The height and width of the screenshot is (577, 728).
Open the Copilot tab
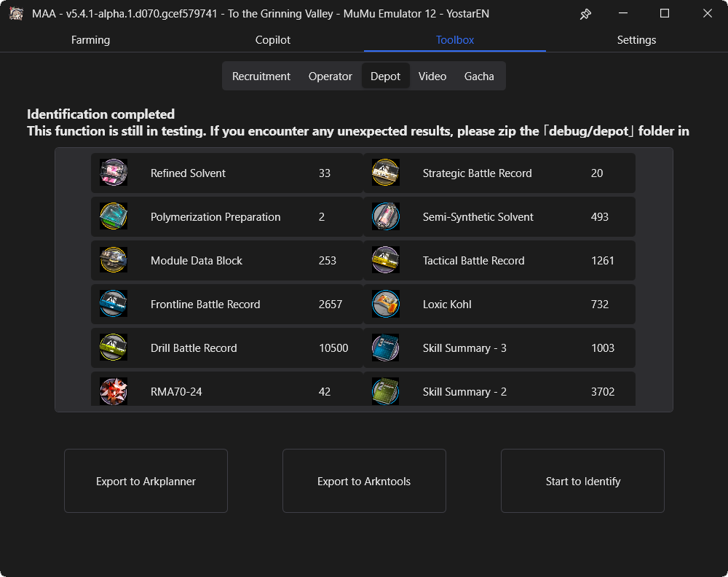[272, 40]
